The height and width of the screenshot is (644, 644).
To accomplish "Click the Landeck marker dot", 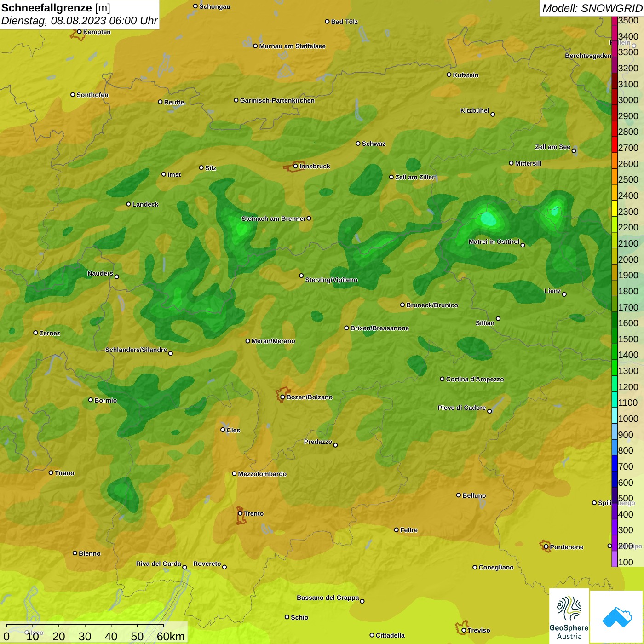I will click(x=128, y=204).
